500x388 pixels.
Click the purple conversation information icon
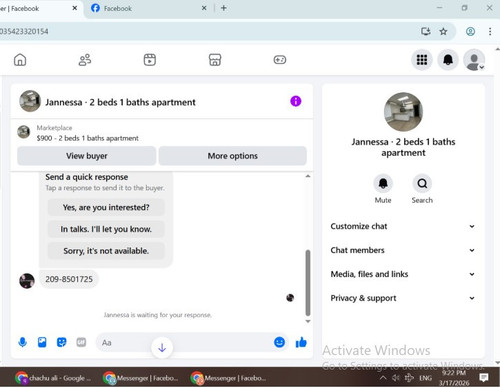click(296, 101)
